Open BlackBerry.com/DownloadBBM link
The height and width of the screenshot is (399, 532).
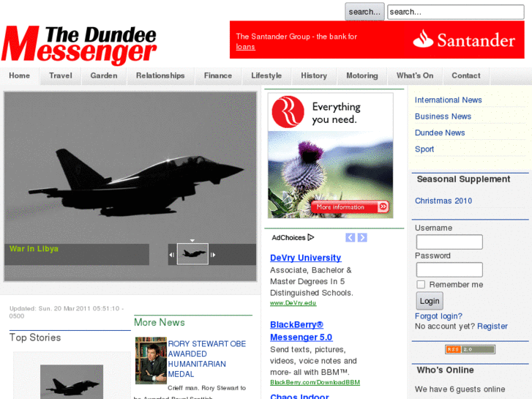315,382
